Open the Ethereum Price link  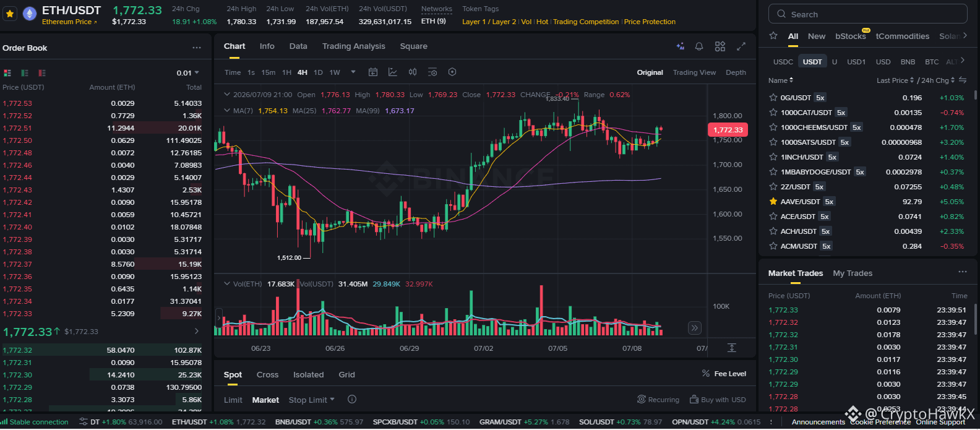click(x=69, y=22)
